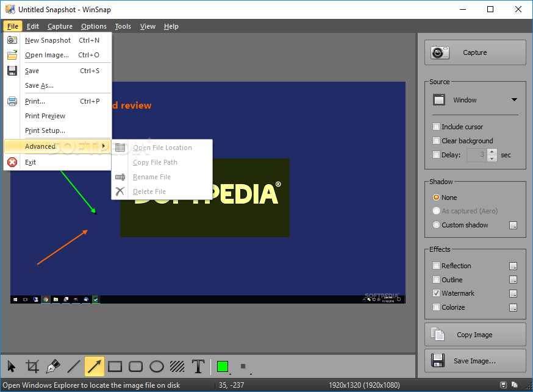Expand the Advanced submenu entry
Viewport: 533px width, 392px height.
[57, 146]
